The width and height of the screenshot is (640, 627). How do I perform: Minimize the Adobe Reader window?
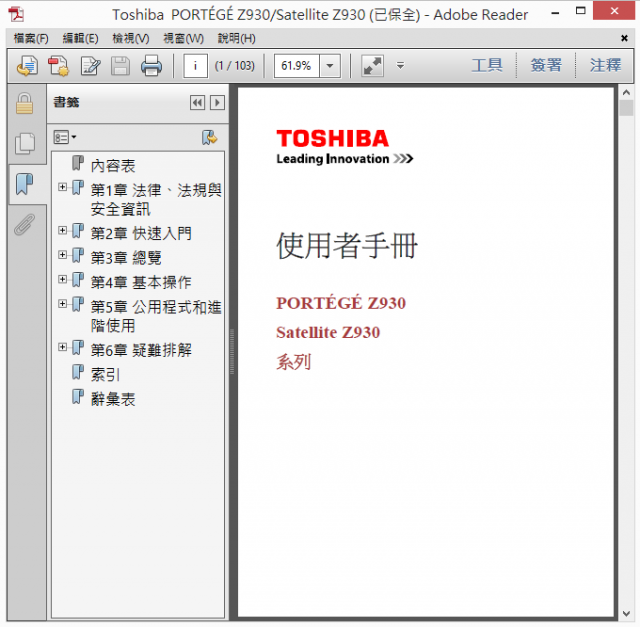tap(555, 13)
